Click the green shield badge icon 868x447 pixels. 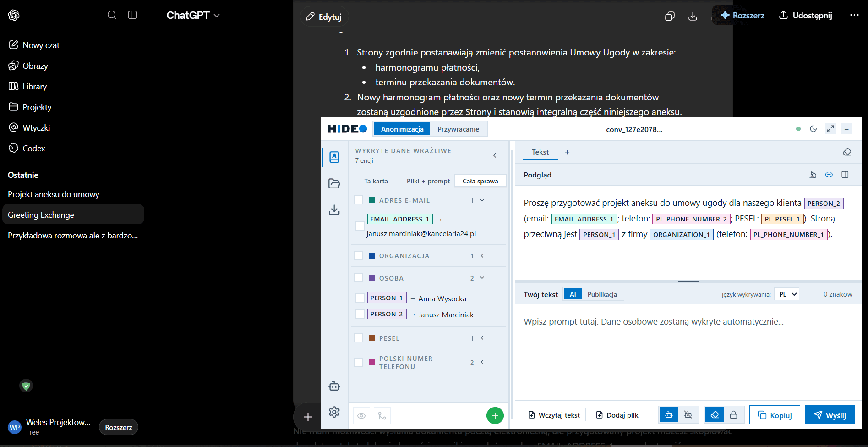pos(26,386)
